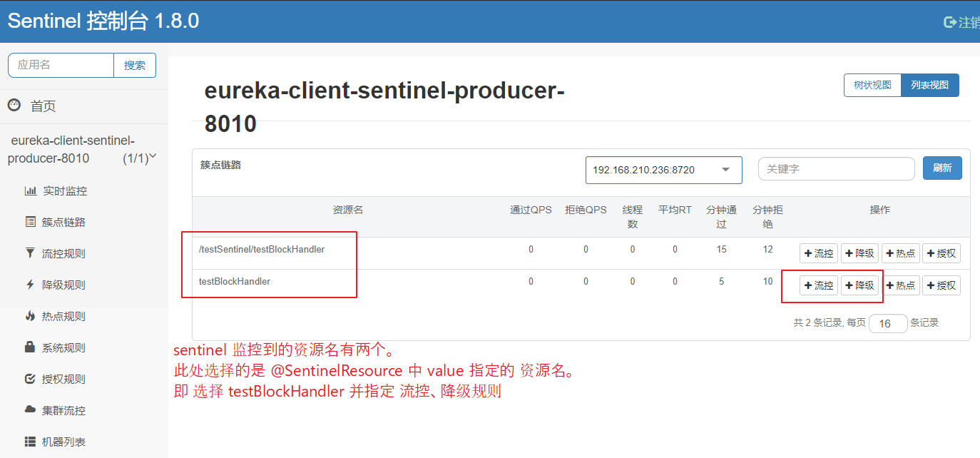This screenshot has width=980, height=458.
Task: Click the 授权规则 checkmark icon
Action: point(30,379)
